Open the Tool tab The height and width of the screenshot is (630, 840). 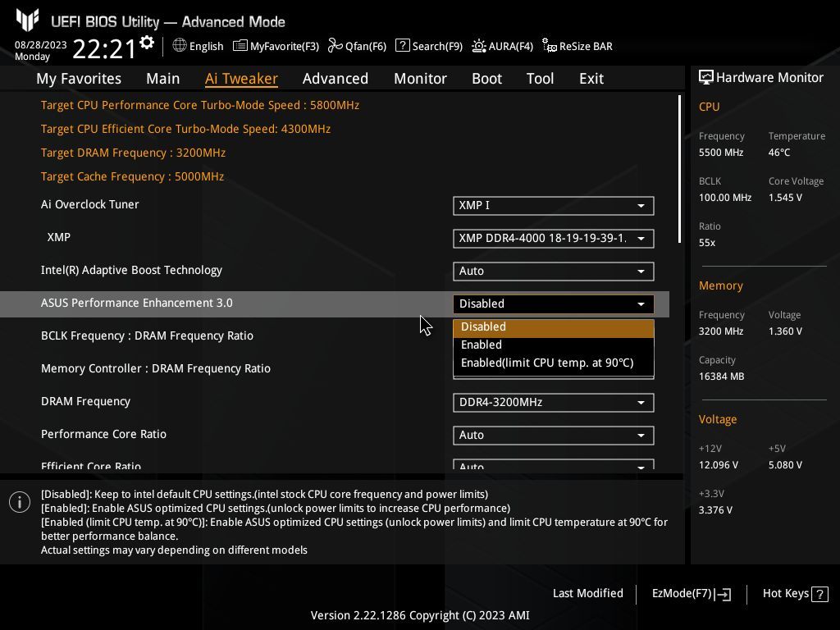click(x=540, y=79)
